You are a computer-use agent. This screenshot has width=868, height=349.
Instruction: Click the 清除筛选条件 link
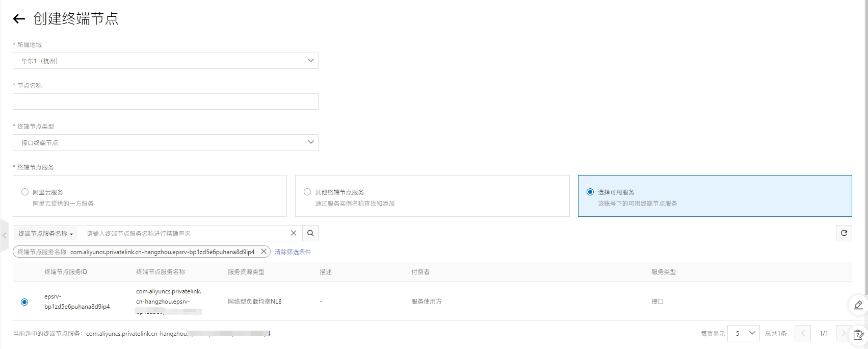(293, 252)
